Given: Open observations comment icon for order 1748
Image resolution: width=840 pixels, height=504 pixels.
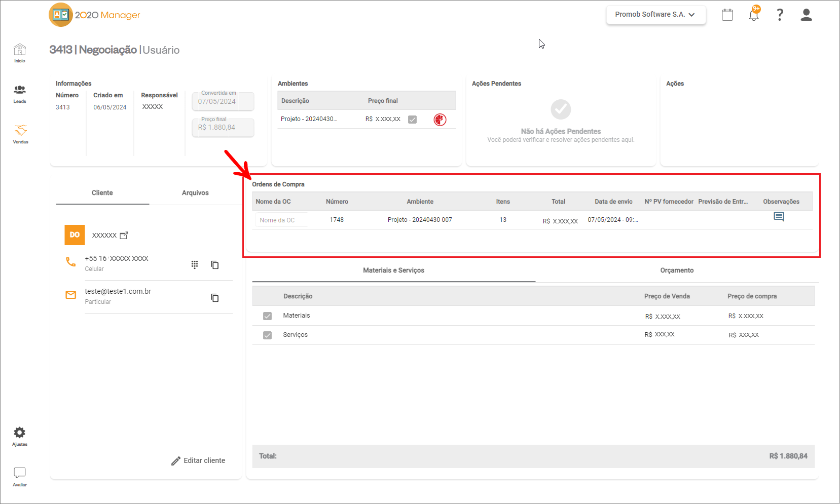Looking at the screenshot, I should pos(779,217).
